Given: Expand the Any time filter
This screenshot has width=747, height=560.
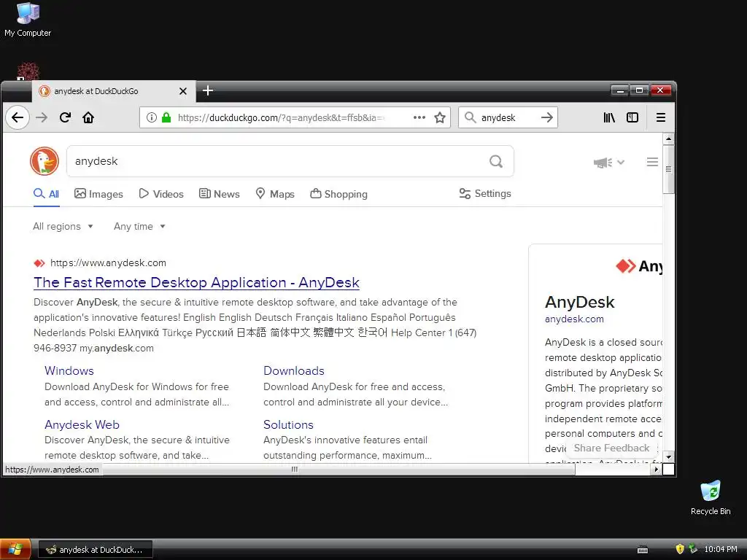Looking at the screenshot, I should tap(139, 226).
